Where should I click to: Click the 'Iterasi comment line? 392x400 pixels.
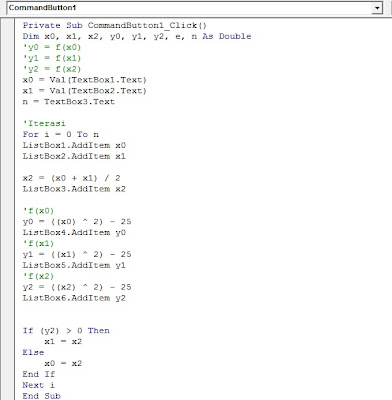point(44,124)
